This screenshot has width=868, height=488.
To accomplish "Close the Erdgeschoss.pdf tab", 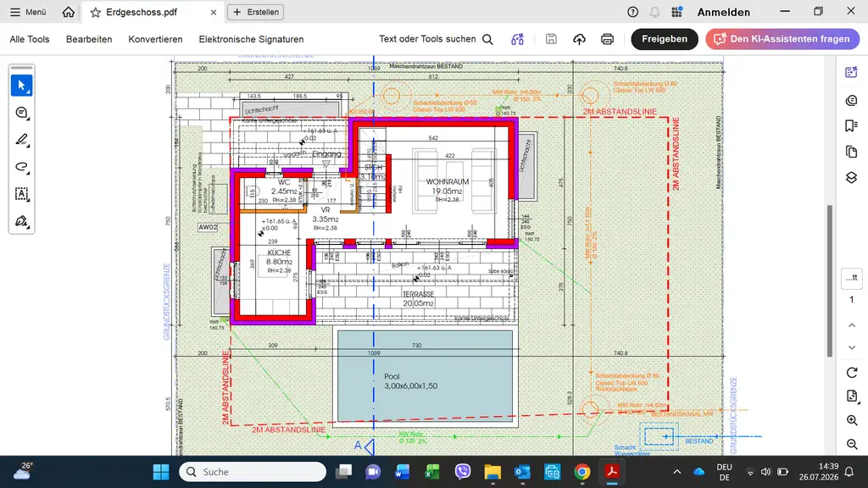I will [214, 12].
